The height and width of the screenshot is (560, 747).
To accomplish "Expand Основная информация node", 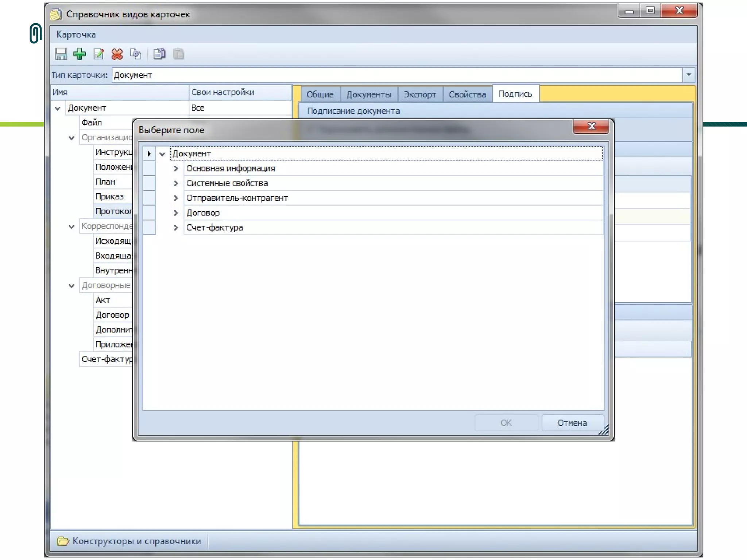I will point(176,168).
